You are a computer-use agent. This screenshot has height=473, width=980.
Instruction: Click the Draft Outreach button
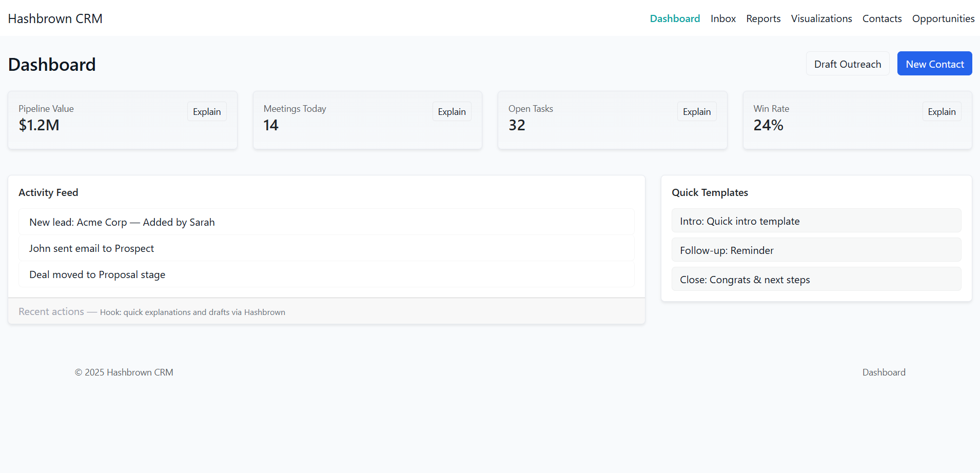click(847, 64)
